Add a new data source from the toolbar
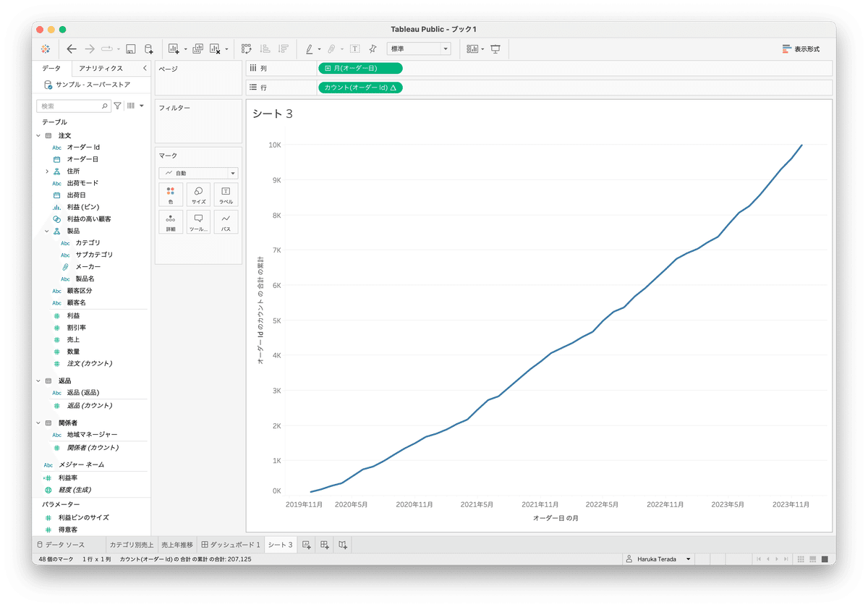 [x=148, y=49]
